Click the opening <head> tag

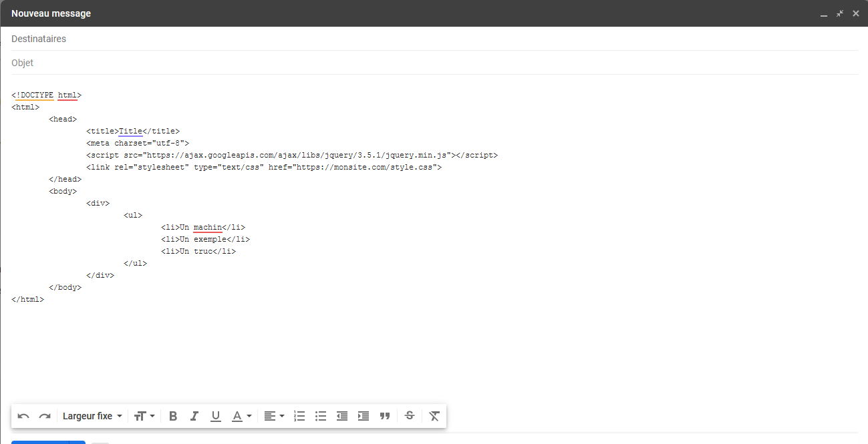63,119
